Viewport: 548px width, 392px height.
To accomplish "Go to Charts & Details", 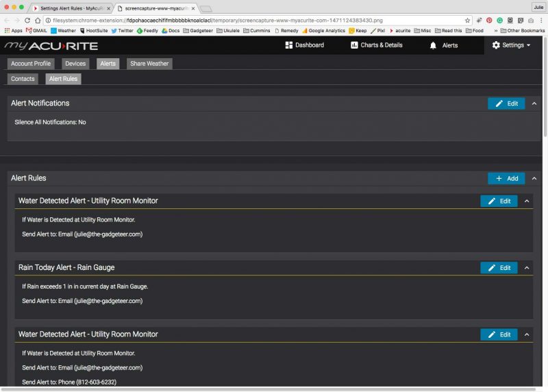I will click(x=376, y=45).
